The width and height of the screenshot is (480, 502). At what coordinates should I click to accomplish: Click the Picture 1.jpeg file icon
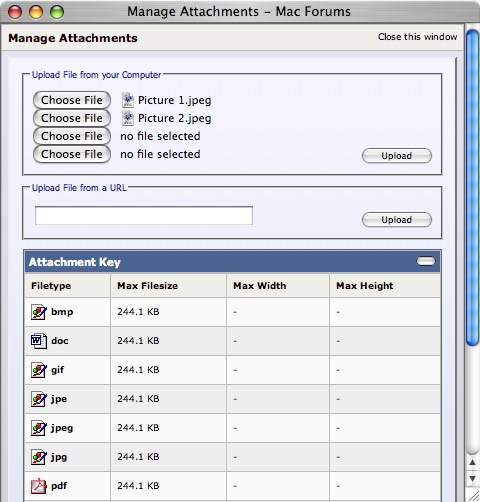[128, 100]
